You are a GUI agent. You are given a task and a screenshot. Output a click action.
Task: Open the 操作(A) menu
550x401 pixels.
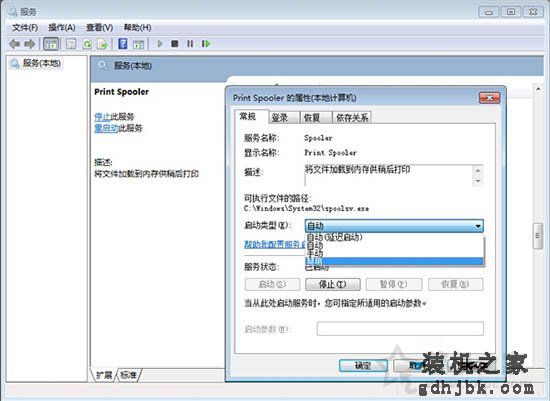(x=62, y=27)
